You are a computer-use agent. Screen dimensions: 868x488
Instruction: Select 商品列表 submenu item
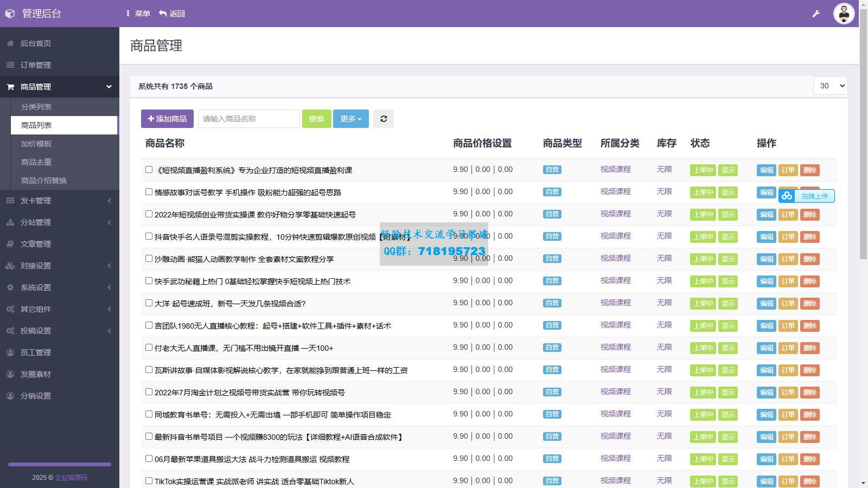click(x=64, y=125)
